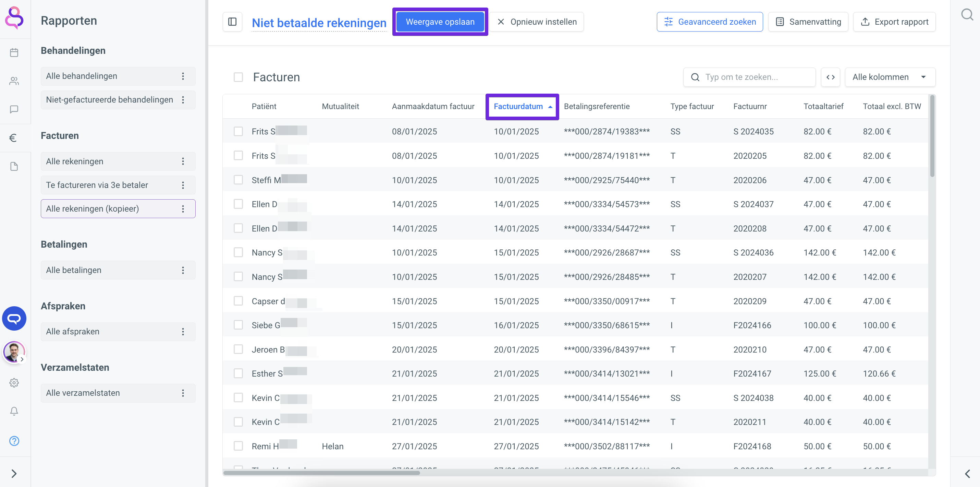Image resolution: width=980 pixels, height=487 pixels.
Task: Sort by the Aanmaakdatum factuur column
Action: tap(433, 106)
